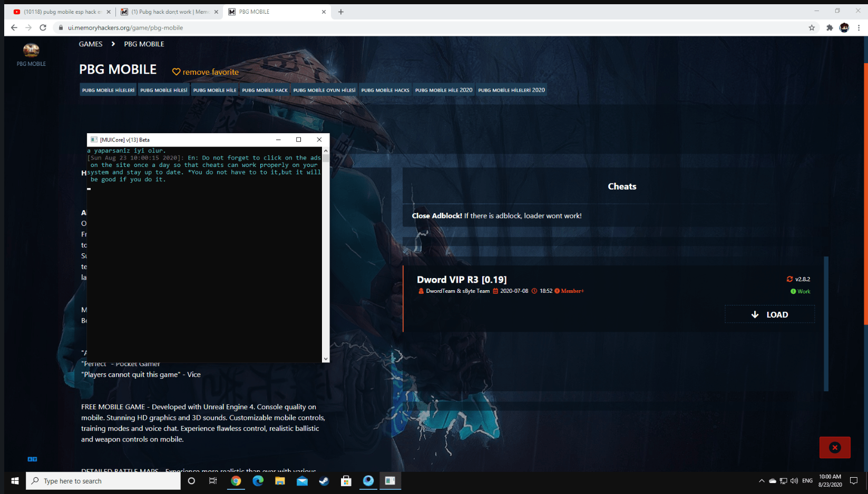This screenshot has height=494, width=868.
Task: Close the pubg mobile esp hack YouTube tab
Action: pyautogui.click(x=109, y=12)
